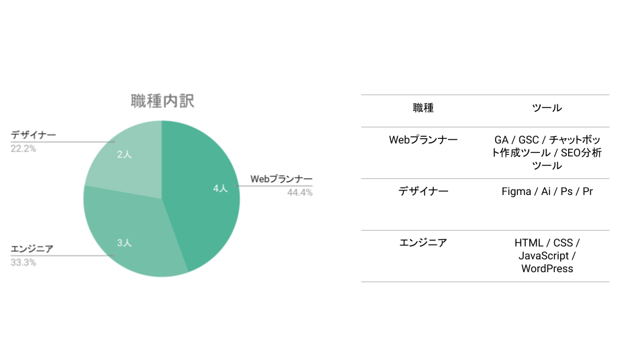Click the 44.4% percentage label

[300, 192]
